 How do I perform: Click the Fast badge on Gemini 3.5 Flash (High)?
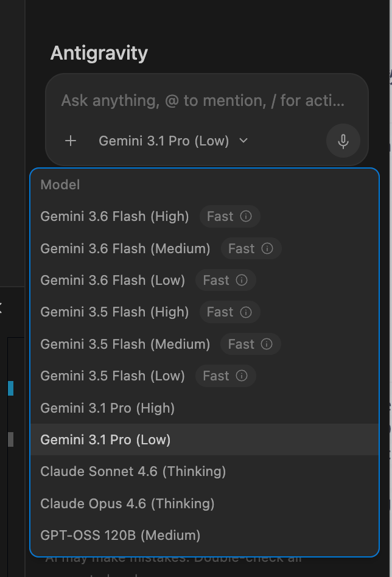coord(229,312)
